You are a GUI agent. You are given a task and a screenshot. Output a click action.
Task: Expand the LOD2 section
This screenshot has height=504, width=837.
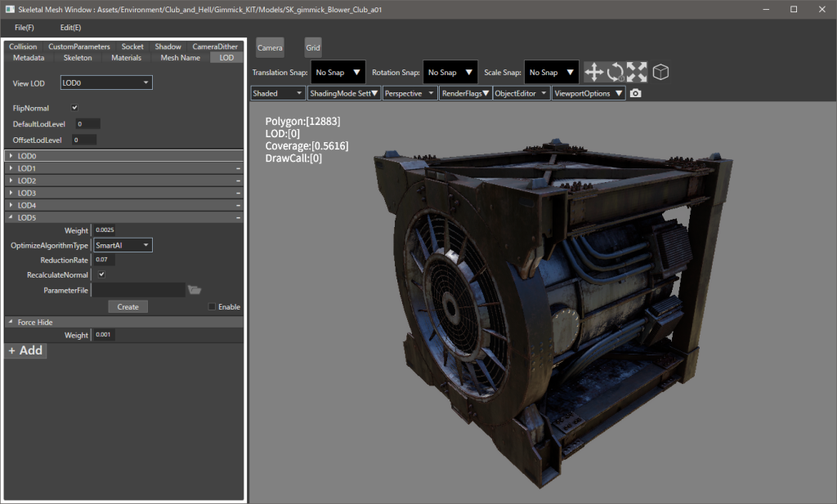pyautogui.click(x=11, y=181)
